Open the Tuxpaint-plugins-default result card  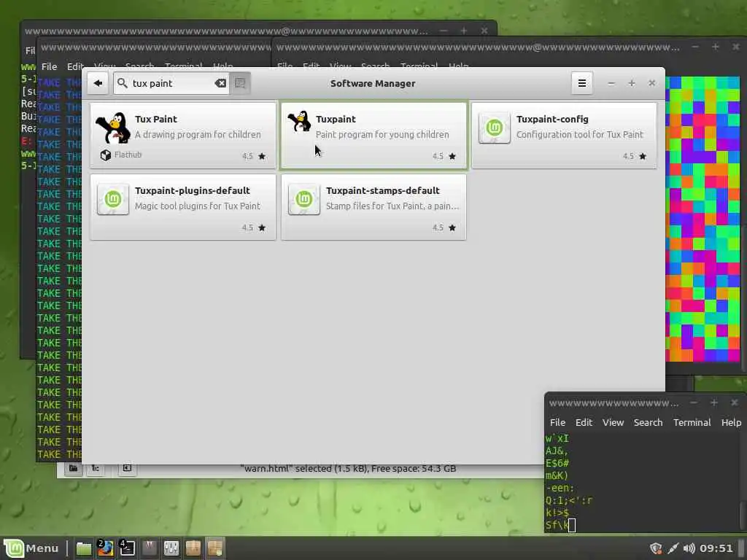pyautogui.click(x=183, y=206)
